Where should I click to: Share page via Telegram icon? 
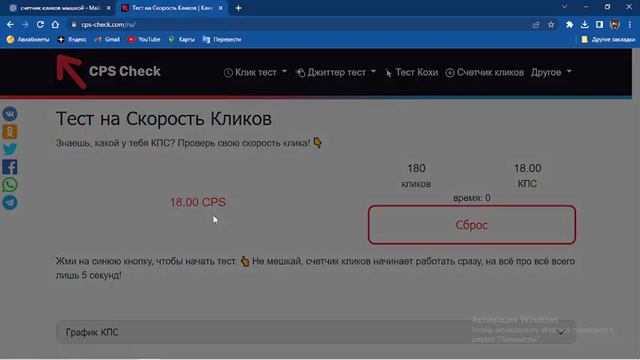(10, 202)
